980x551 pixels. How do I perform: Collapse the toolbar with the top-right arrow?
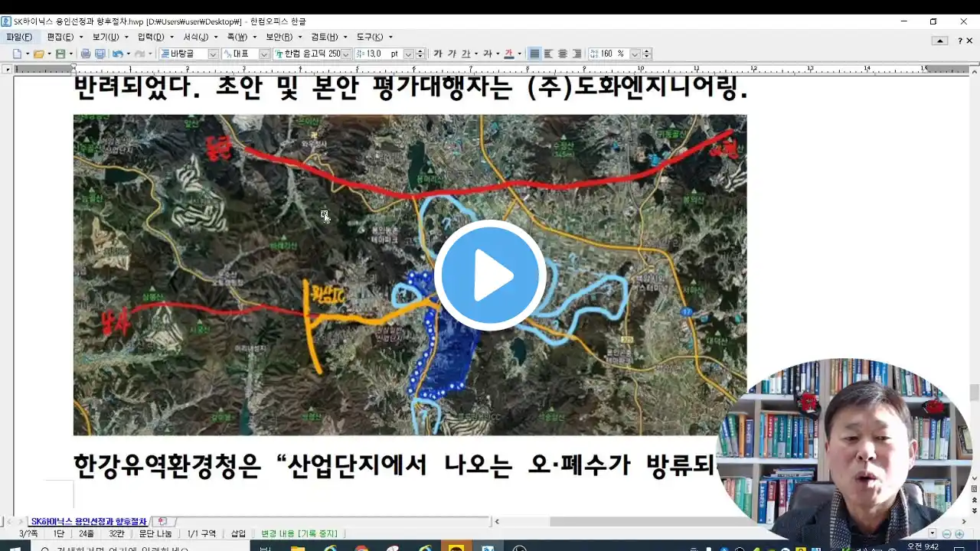point(940,41)
